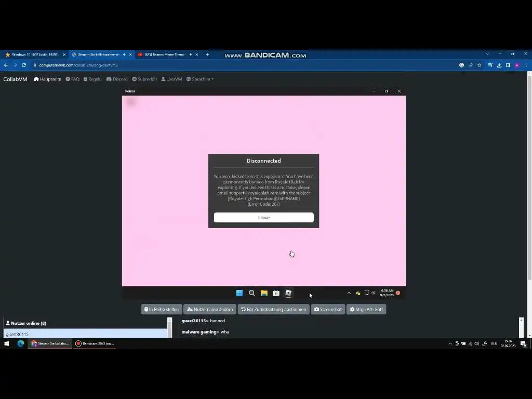Reload the current page
Image resolution: width=532 pixels, height=399 pixels.
point(24,65)
